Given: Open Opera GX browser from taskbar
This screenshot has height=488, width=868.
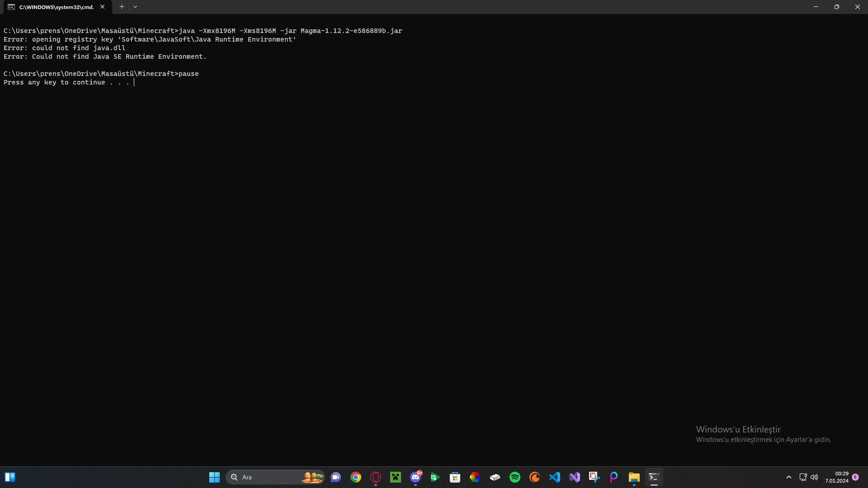Looking at the screenshot, I should (x=376, y=477).
